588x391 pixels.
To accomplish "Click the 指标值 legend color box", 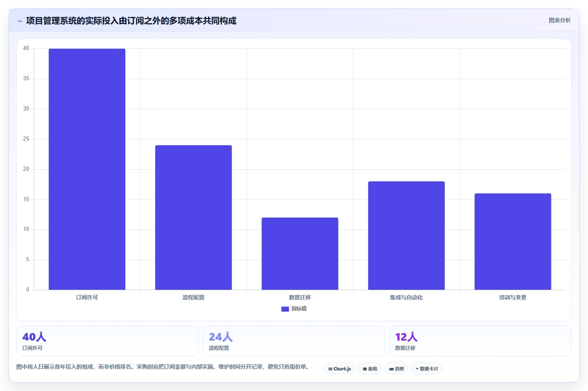I will coord(285,309).
